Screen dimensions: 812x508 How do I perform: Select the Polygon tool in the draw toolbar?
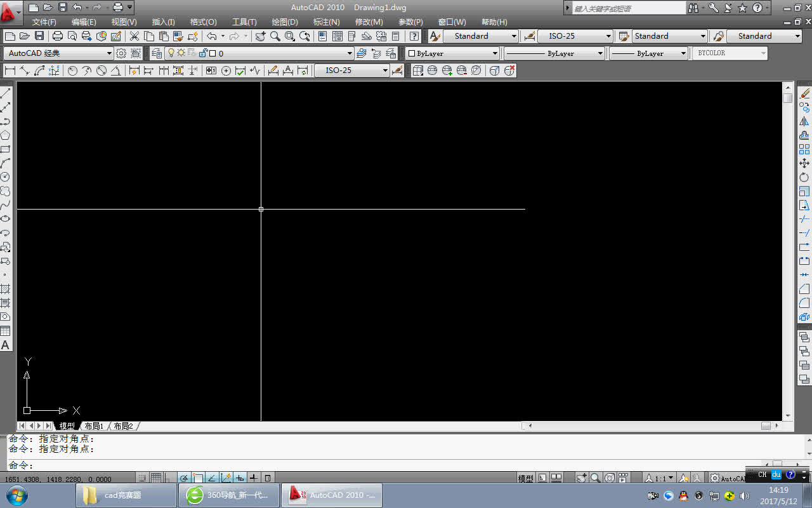click(x=5, y=135)
